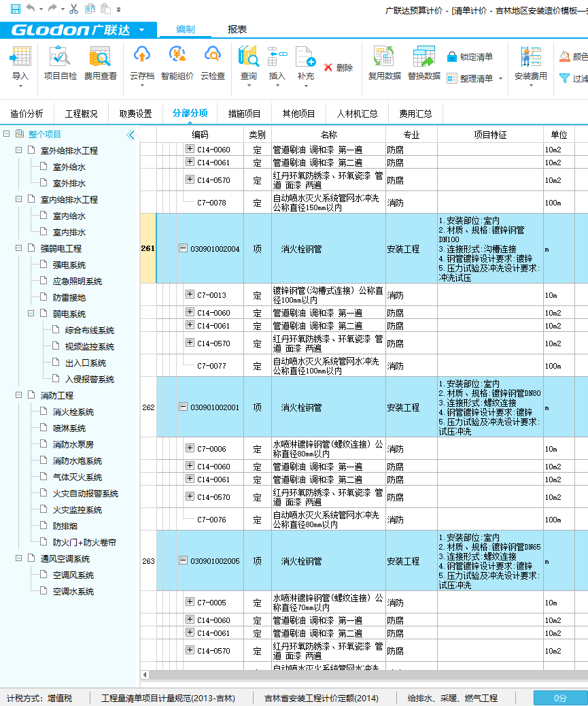
Task: Select the 云存档 cloud archive icon
Action: pyautogui.click(x=143, y=63)
